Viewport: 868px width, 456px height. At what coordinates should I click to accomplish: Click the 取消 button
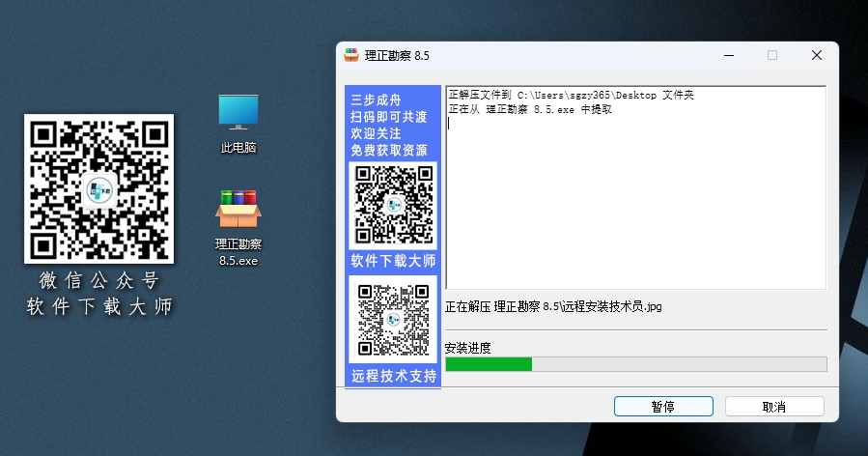point(774,406)
